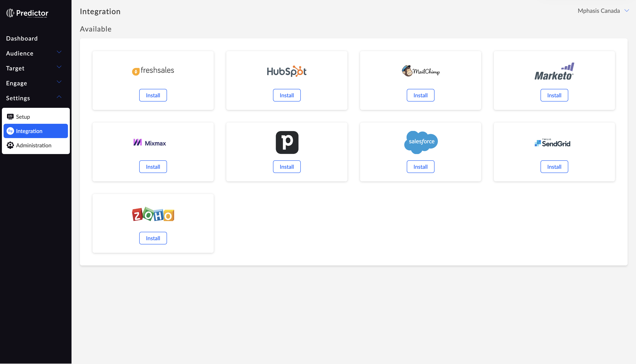This screenshot has height=364, width=636.
Task: Install the SendGrid integration
Action: [554, 167]
